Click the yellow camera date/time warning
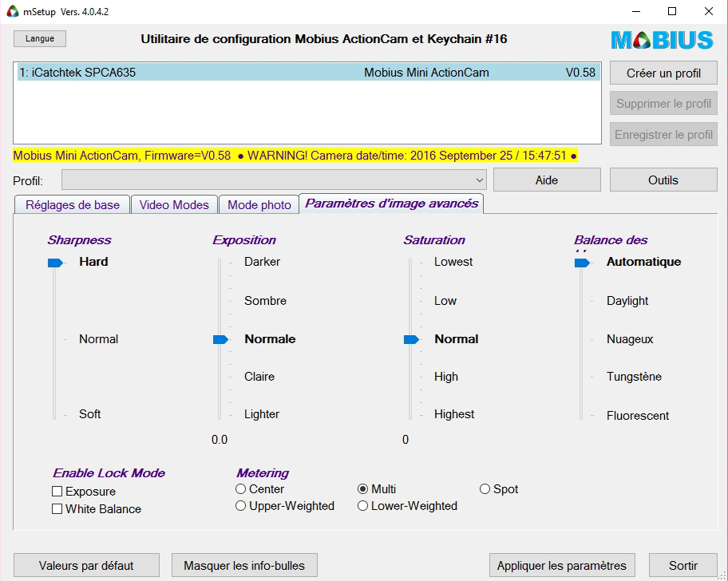The image size is (728, 581). coord(295,156)
